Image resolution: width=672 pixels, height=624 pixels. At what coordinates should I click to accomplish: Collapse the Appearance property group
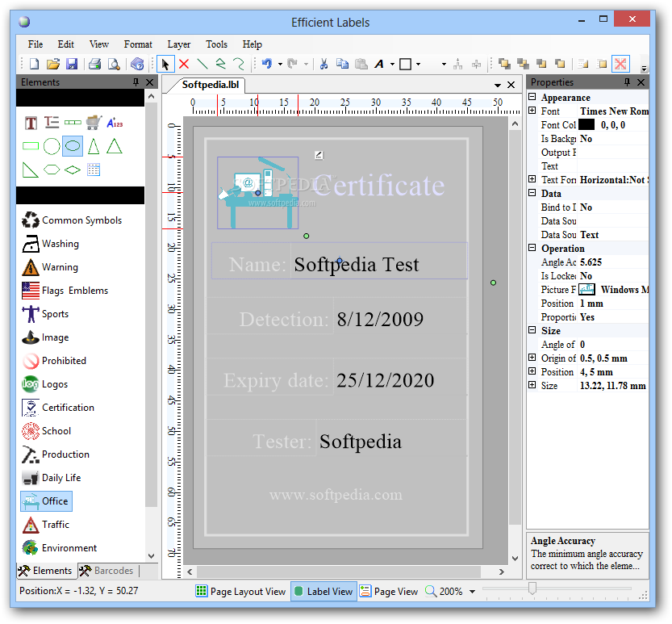coord(532,97)
